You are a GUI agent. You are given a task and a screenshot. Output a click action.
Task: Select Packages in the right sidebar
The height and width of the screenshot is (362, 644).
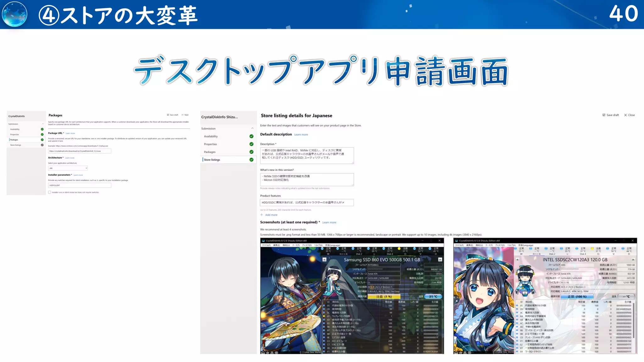pyautogui.click(x=210, y=152)
